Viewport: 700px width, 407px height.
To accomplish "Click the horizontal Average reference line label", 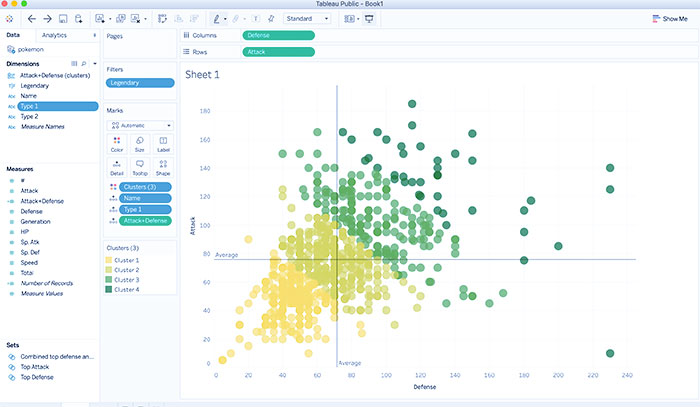I will pyautogui.click(x=226, y=255).
